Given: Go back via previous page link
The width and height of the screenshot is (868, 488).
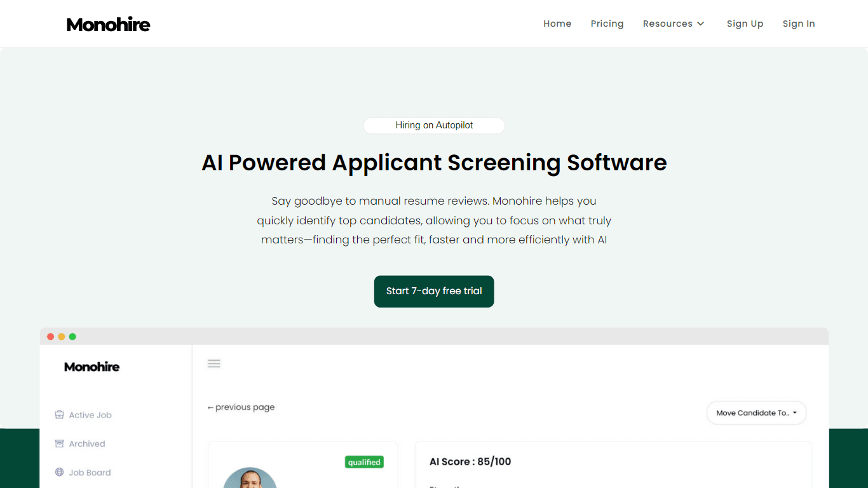Looking at the screenshot, I should point(241,407).
